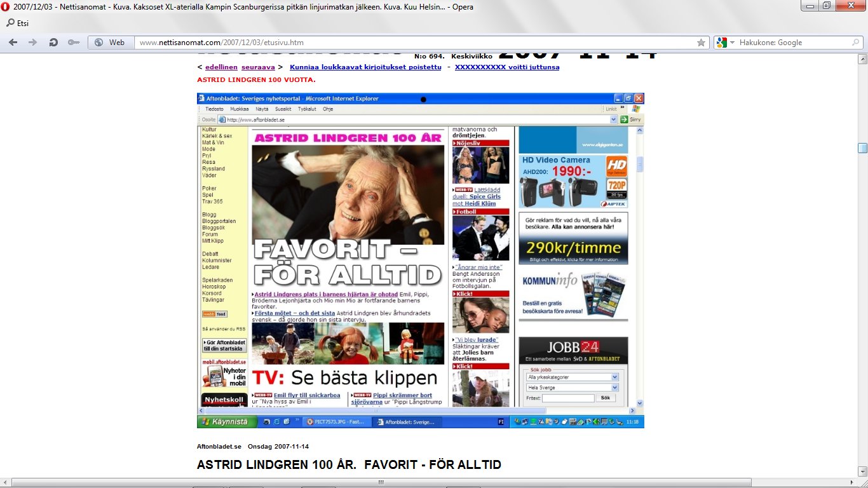Open 'XXXXXXXXXX voitti juttunsa' link

tap(507, 67)
